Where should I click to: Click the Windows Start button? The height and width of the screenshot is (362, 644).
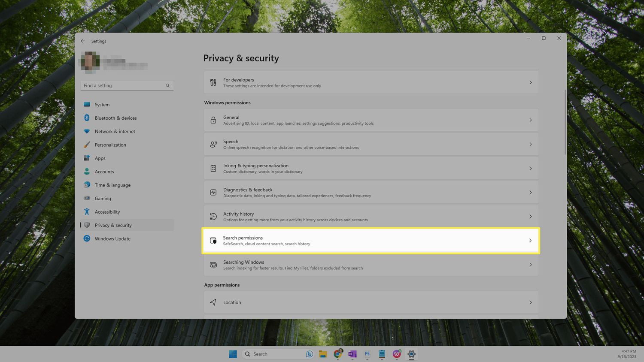point(233,354)
